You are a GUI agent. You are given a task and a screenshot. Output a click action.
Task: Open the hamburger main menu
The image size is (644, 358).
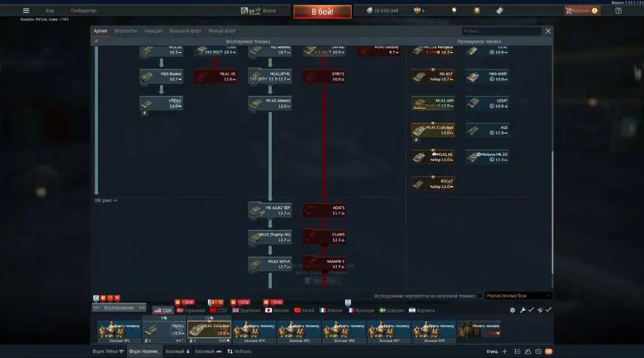(x=26, y=11)
